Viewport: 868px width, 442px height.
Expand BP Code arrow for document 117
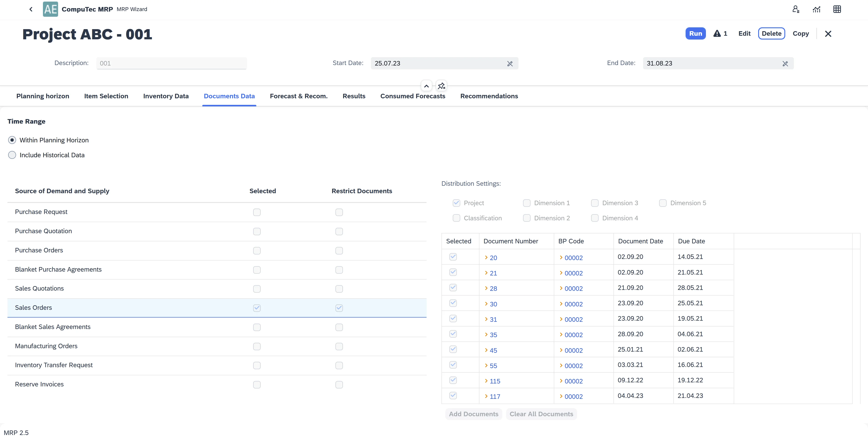[x=561, y=397]
